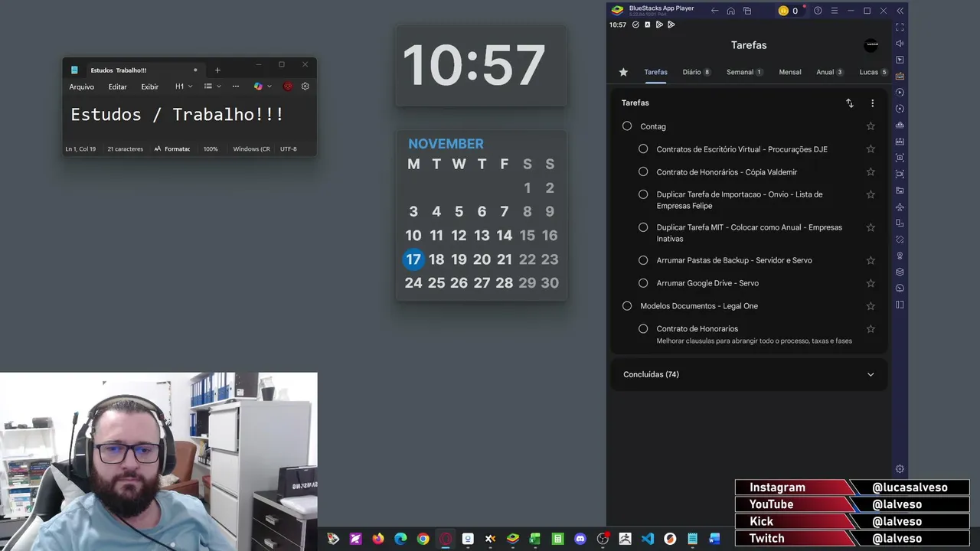This screenshot has width=980, height=551.
Task: Click the Copilot icon in Notepad toolbar
Action: click(x=258, y=86)
